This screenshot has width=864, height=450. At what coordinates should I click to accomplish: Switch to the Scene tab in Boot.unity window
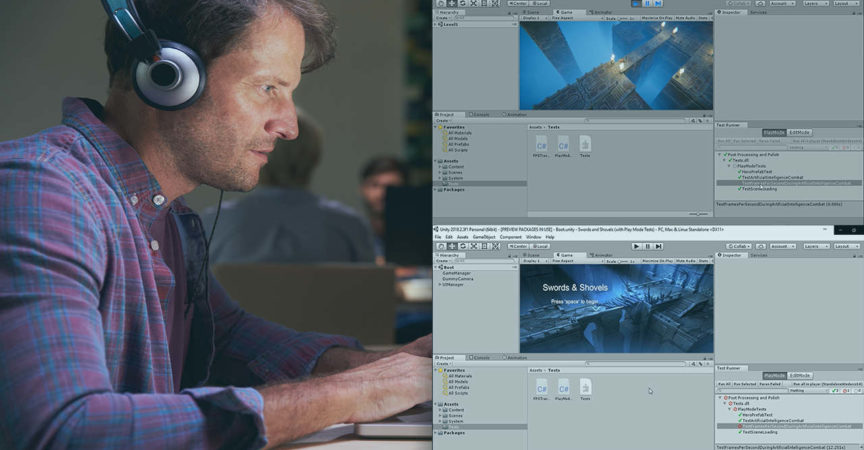tap(533, 255)
